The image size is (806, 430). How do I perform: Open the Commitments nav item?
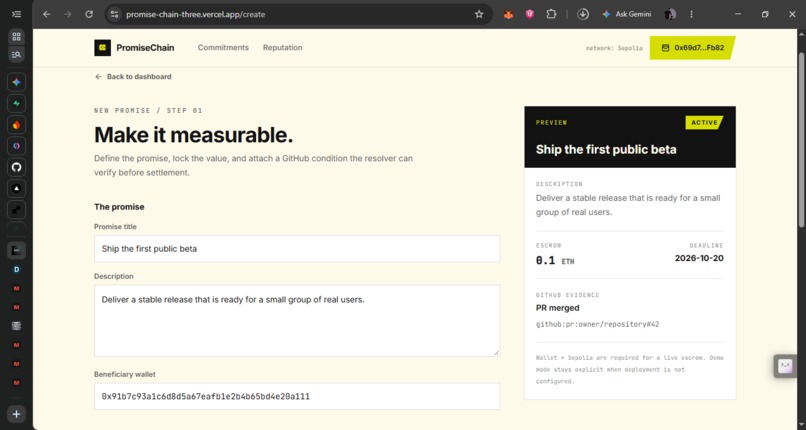point(223,47)
